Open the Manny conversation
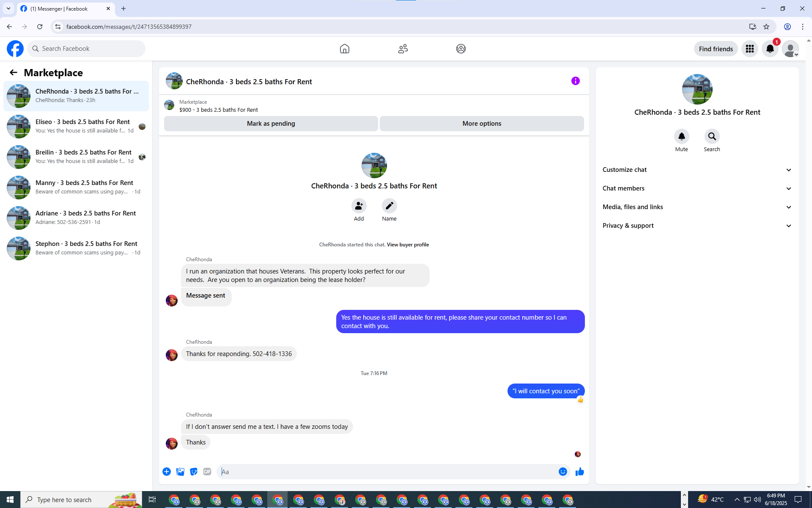The width and height of the screenshot is (812, 508). pos(76,188)
